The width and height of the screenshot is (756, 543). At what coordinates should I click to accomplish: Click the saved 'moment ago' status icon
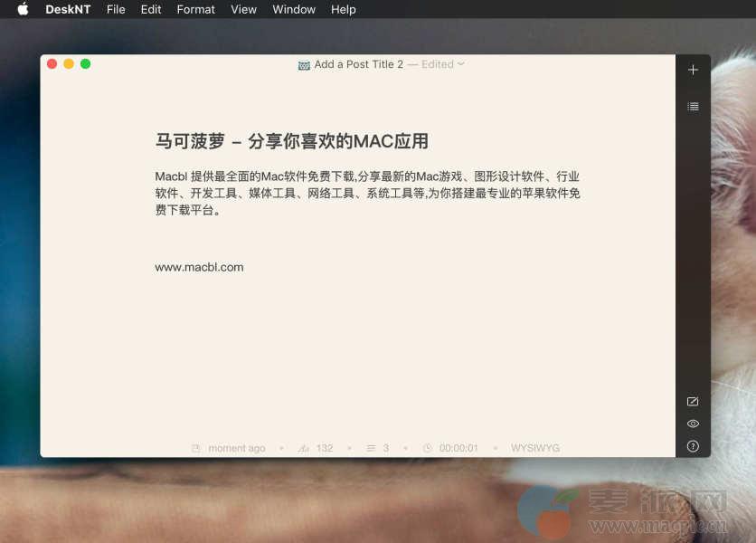(196, 448)
